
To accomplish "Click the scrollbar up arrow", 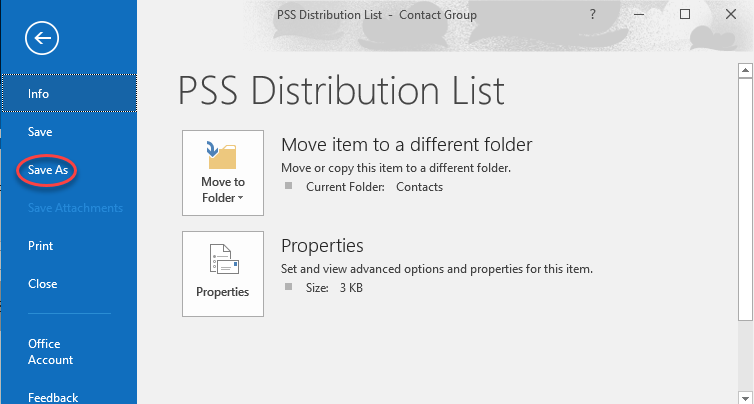I will coord(745,70).
